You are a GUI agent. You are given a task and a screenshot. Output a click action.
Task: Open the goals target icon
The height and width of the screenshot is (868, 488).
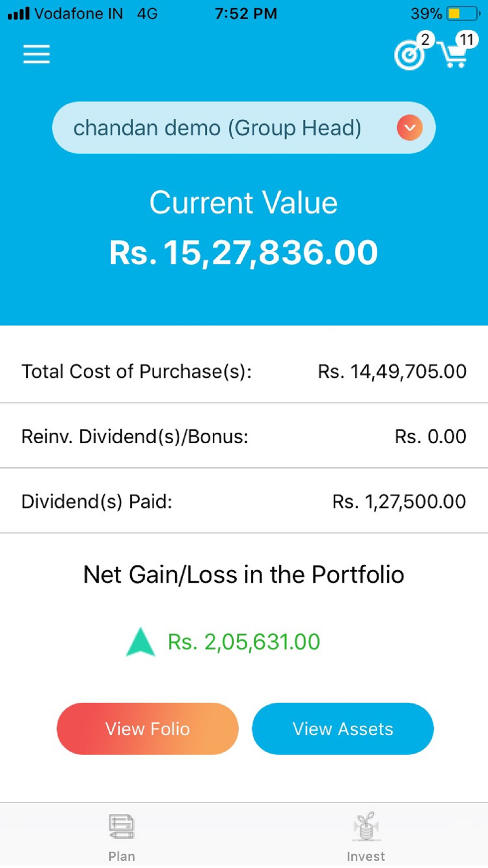tap(409, 55)
